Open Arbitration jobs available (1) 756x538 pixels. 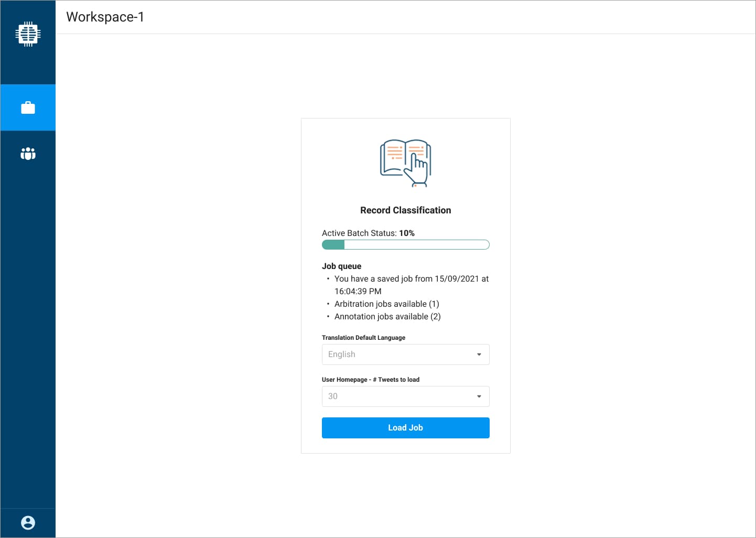[386, 304]
